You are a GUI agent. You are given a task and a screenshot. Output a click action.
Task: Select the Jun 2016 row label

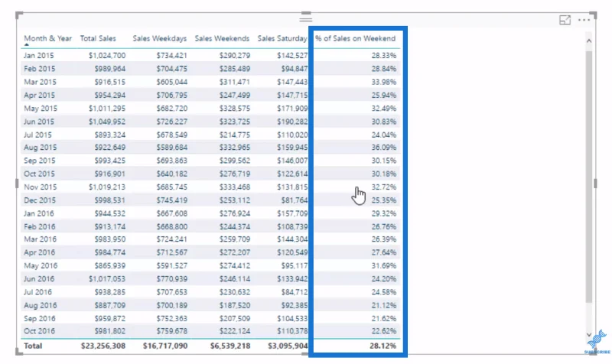(x=39, y=279)
